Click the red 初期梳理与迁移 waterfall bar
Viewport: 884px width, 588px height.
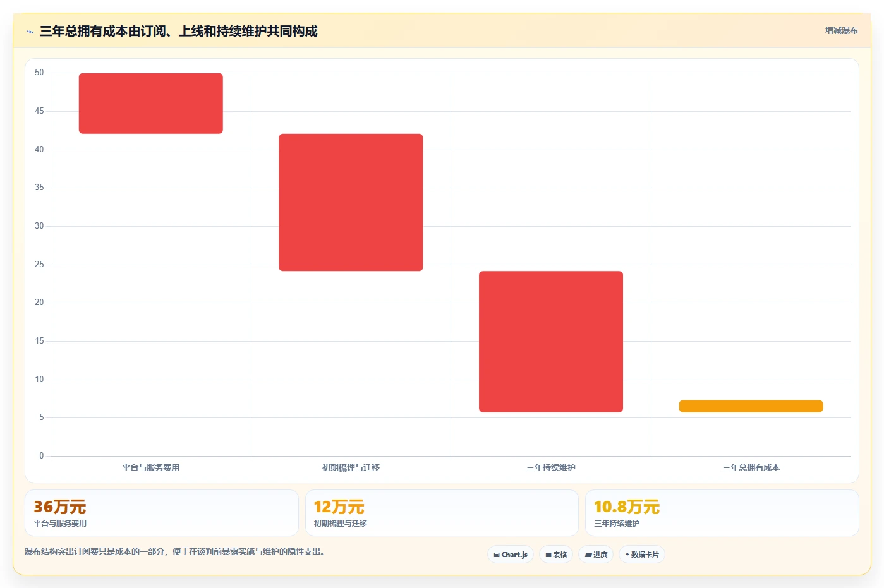point(351,203)
